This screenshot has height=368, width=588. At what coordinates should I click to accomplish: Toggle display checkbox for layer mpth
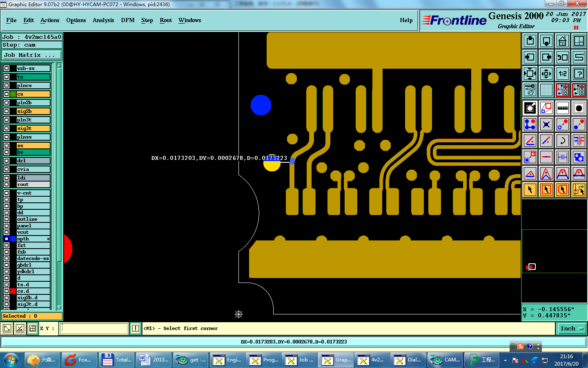pos(7,239)
